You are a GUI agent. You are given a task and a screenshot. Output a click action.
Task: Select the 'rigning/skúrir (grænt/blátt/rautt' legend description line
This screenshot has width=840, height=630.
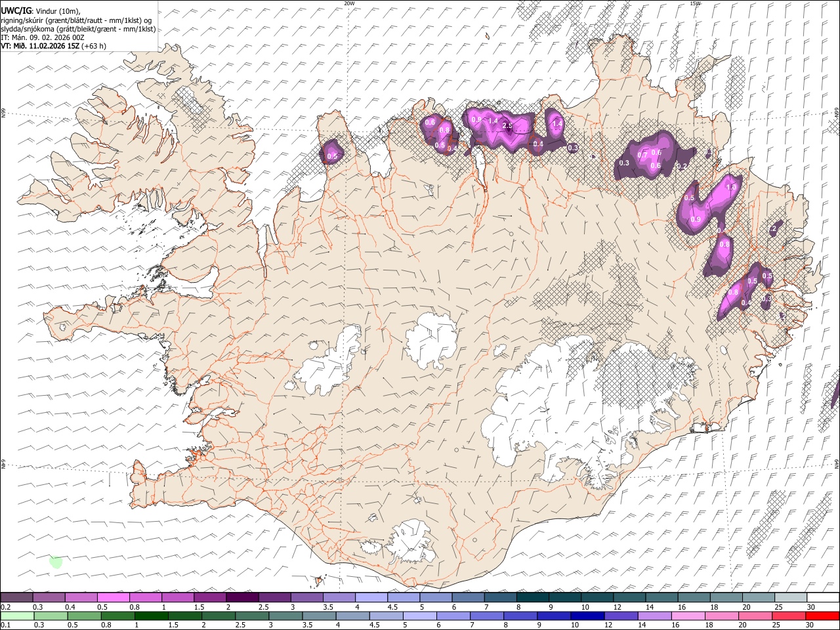[x=76, y=20]
